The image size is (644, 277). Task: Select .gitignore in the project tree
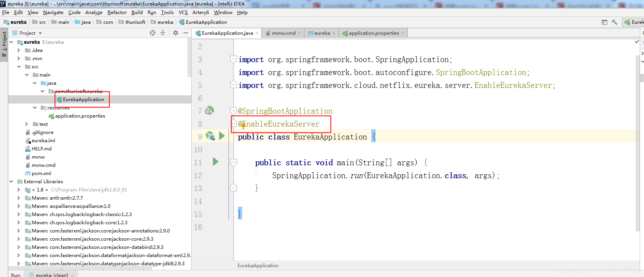(x=42, y=132)
